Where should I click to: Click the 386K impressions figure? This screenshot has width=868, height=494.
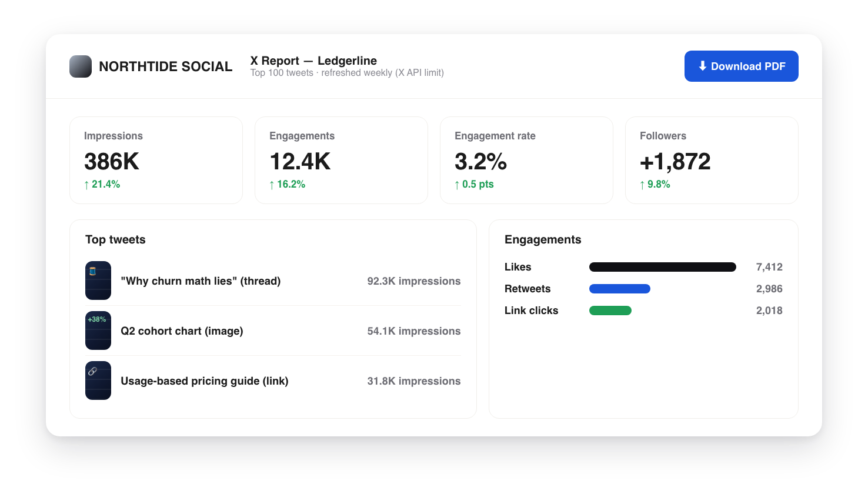click(112, 162)
